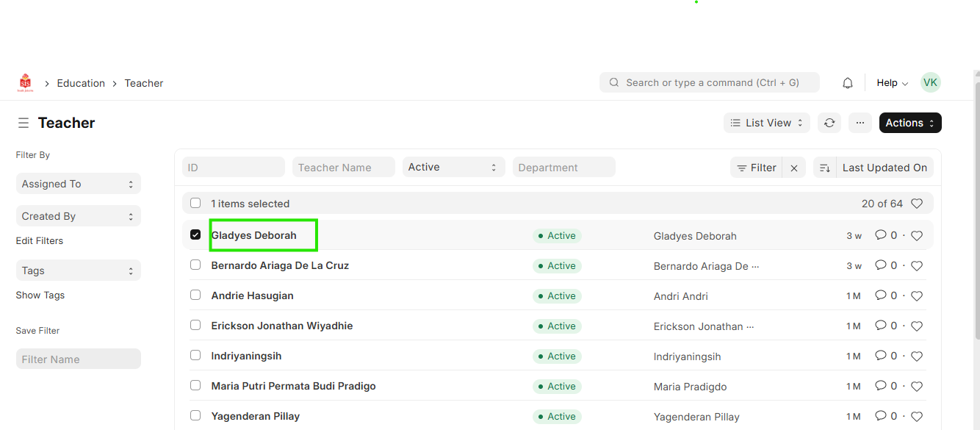
Task: Toggle the select all items checkbox
Action: click(195, 203)
